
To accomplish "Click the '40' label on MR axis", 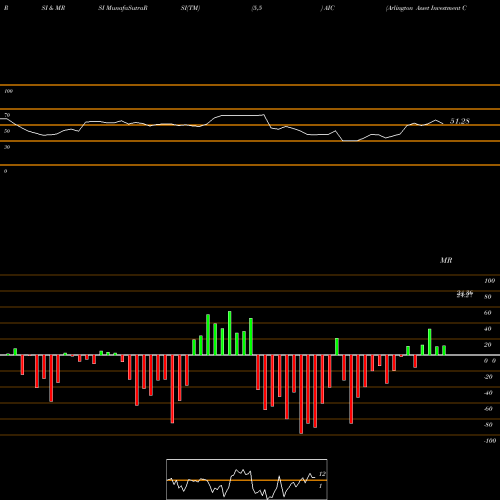I will [x=488, y=329].
